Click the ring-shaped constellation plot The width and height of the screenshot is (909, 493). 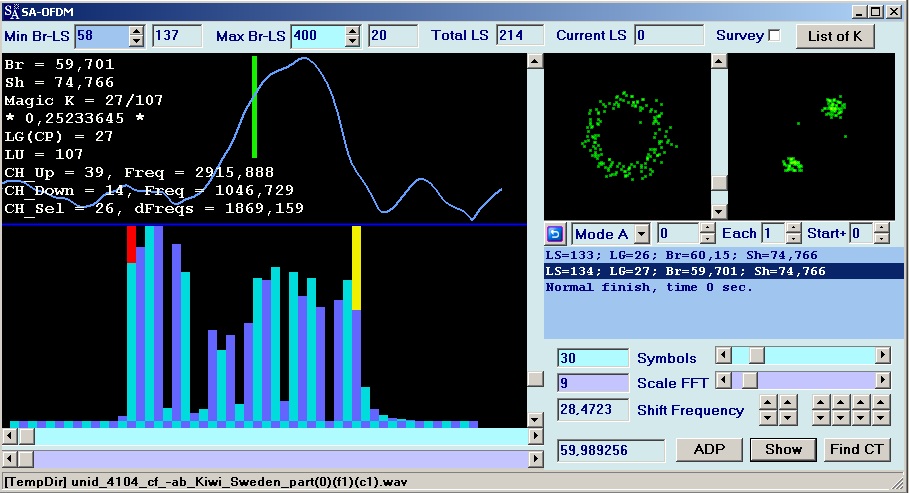[627, 136]
